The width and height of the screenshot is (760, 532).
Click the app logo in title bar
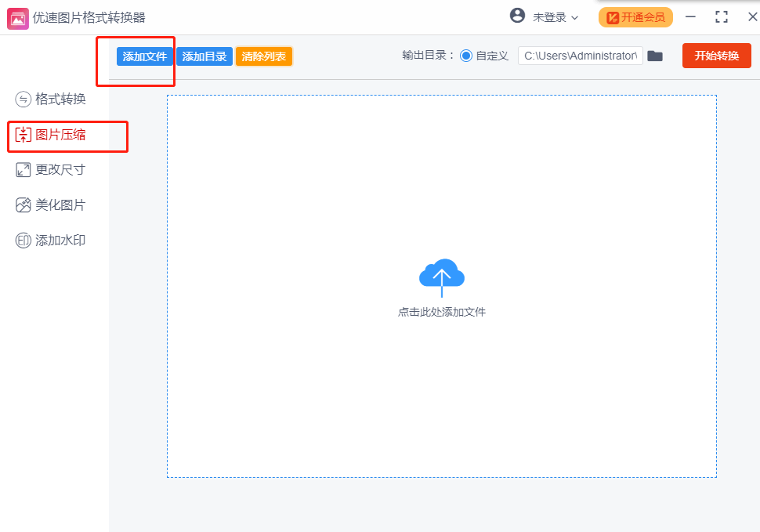18,17
